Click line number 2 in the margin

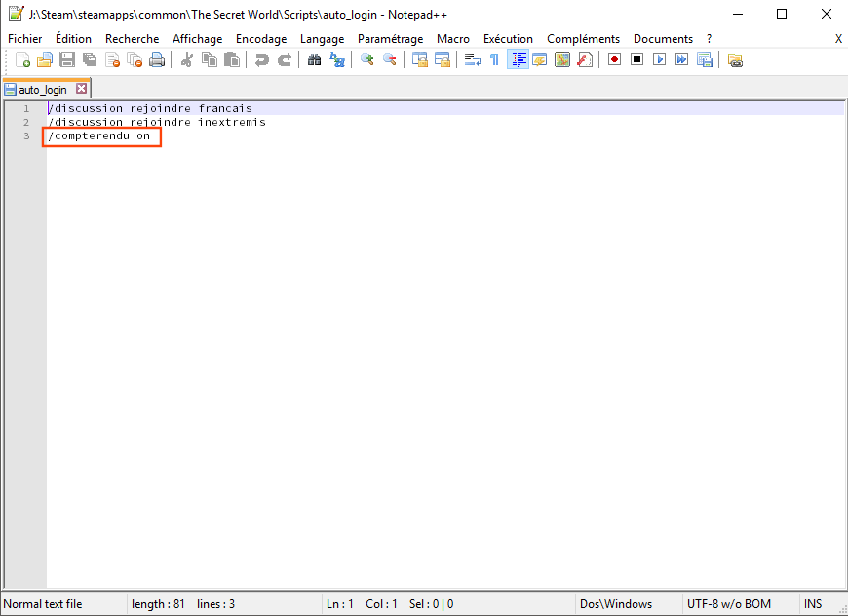(x=26, y=122)
